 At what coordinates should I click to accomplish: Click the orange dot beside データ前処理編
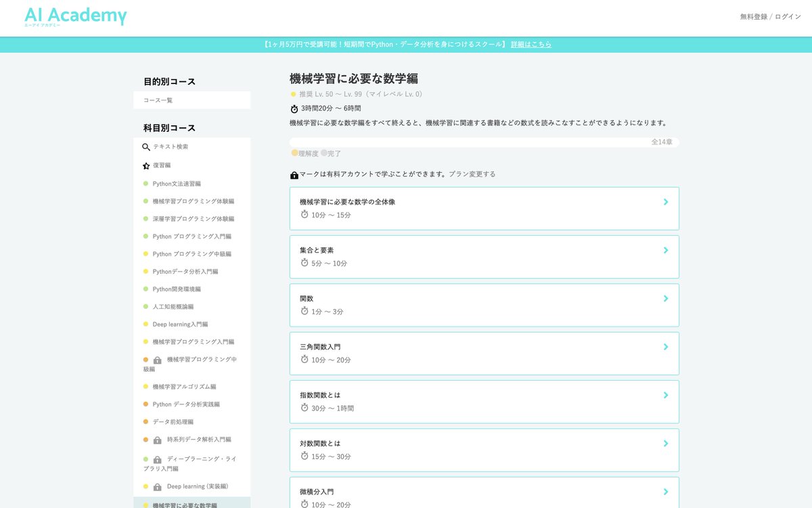click(145, 422)
